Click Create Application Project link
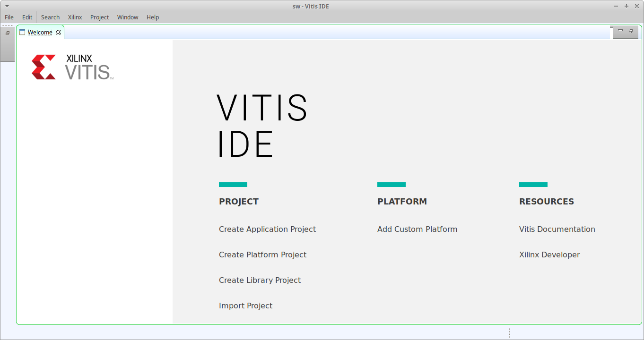Screen dimensions: 644x340 coord(267,229)
